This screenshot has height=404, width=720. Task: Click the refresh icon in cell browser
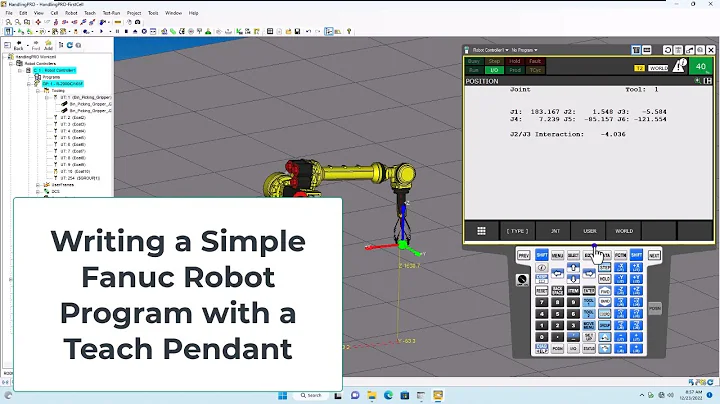pyautogui.click(x=70, y=45)
